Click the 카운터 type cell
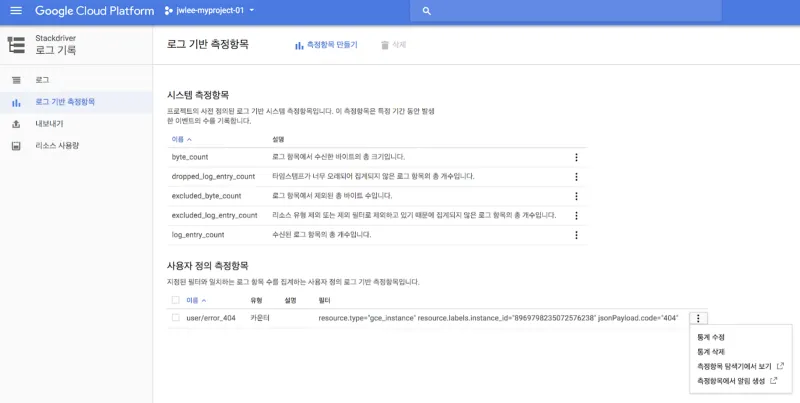 coord(260,318)
